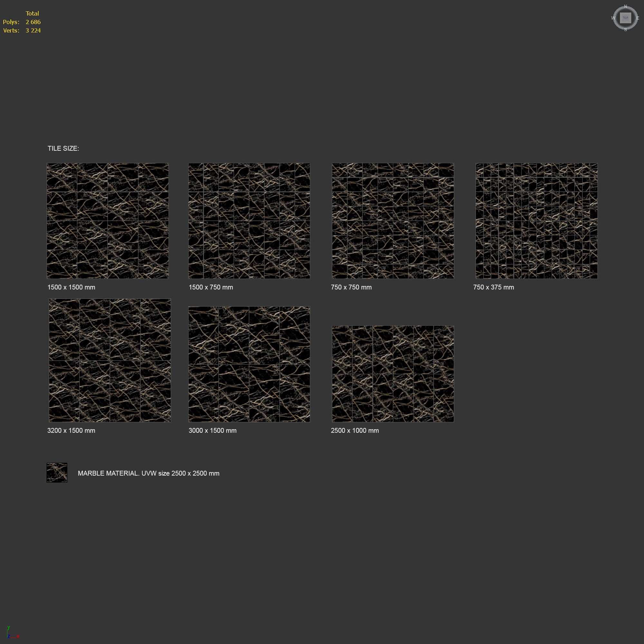Select the 1500 x 750 mm tile sample
The image size is (644, 644).
(249, 221)
